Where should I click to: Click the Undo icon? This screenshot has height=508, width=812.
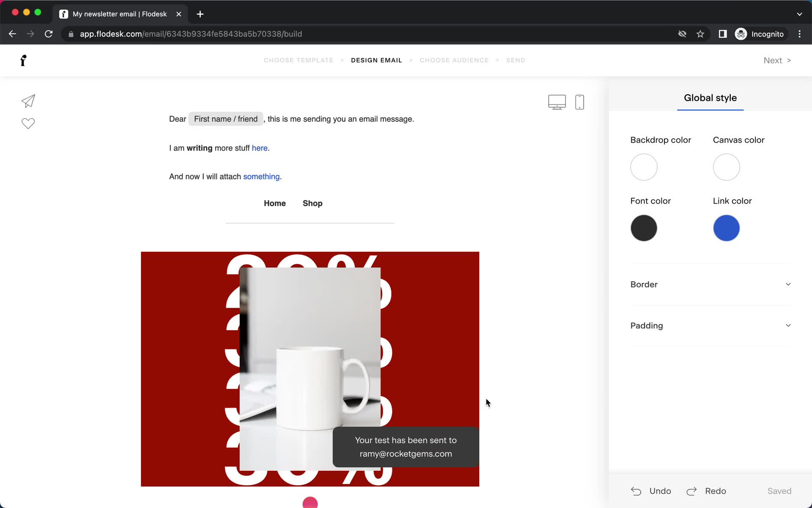[x=636, y=491]
